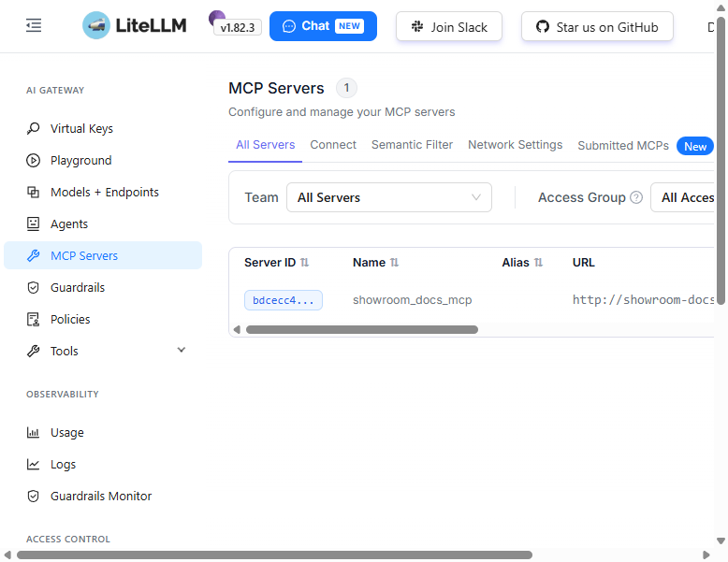Click the showroom_docs_mcp name cell

pyautogui.click(x=413, y=300)
